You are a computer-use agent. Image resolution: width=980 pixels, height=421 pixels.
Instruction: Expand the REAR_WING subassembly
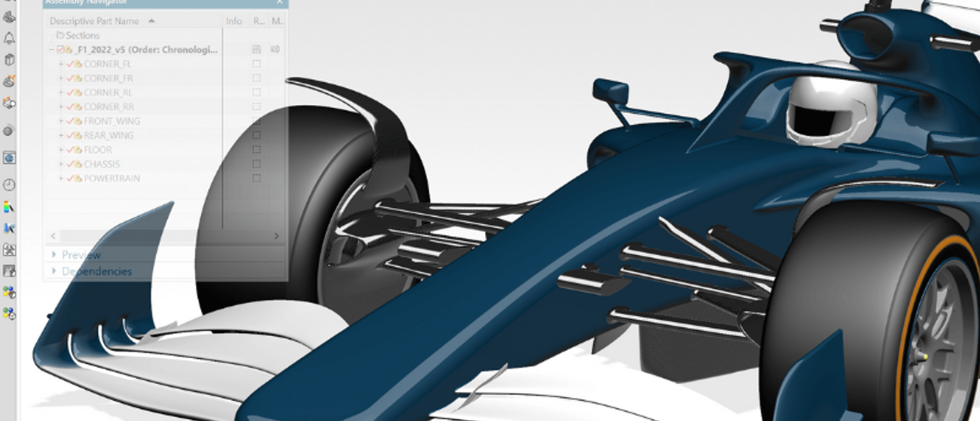(61, 135)
